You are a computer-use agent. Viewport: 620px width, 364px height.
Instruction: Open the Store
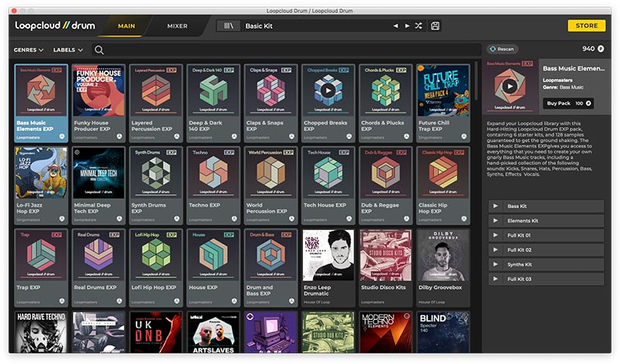pyautogui.click(x=587, y=26)
